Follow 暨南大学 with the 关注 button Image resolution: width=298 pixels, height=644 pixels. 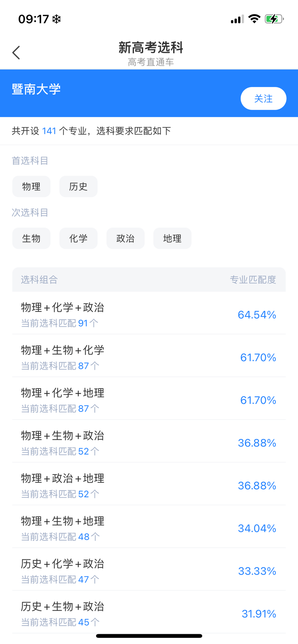coord(263,98)
